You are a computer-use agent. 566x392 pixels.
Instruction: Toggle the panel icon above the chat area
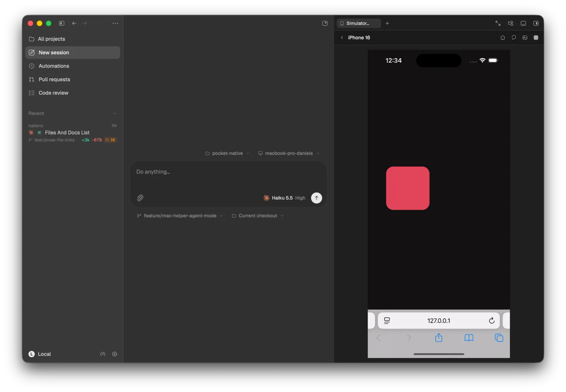click(x=325, y=23)
